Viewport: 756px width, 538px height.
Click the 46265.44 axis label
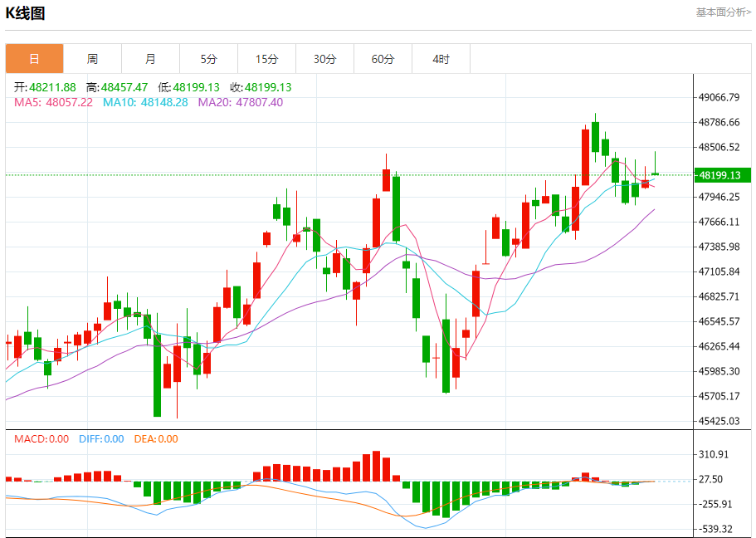pos(719,346)
